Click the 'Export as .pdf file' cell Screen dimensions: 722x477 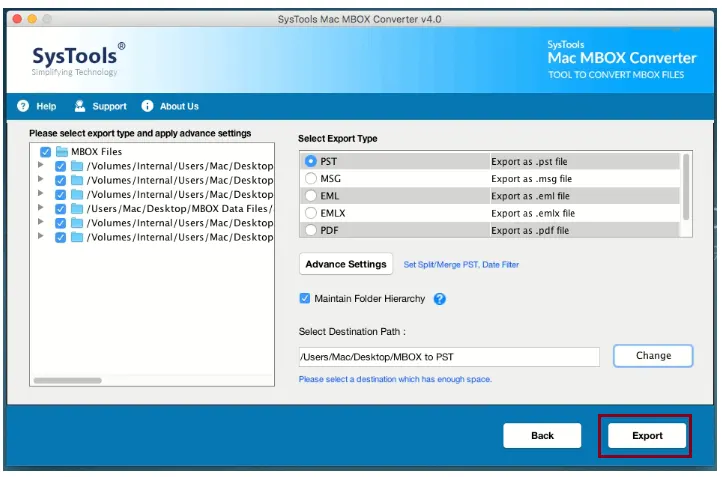584,230
